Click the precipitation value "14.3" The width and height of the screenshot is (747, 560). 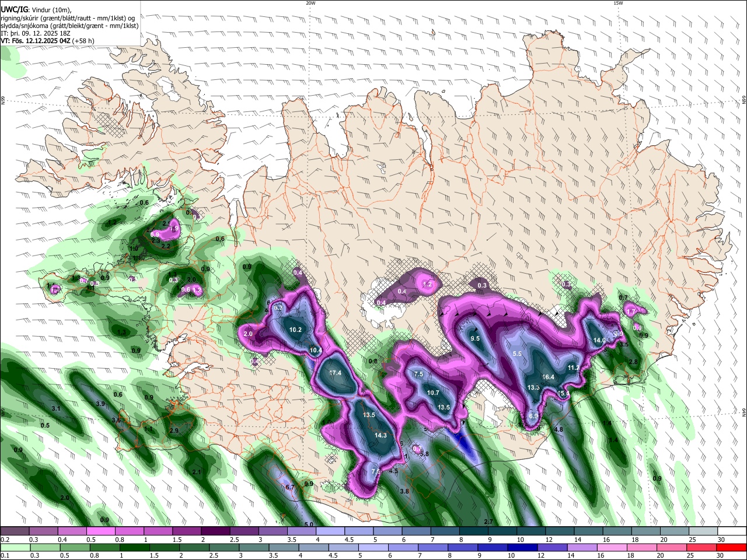tap(381, 435)
